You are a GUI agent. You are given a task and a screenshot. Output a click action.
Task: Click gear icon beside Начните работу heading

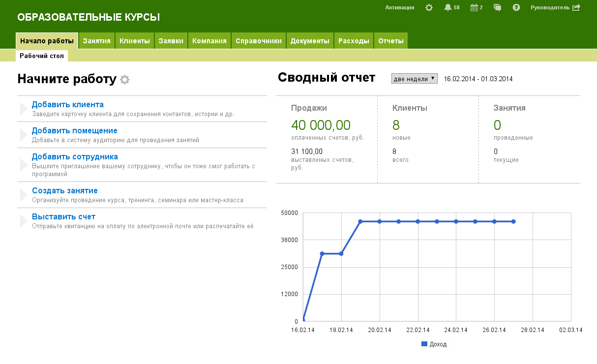pyautogui.click(x=125, y=80)
